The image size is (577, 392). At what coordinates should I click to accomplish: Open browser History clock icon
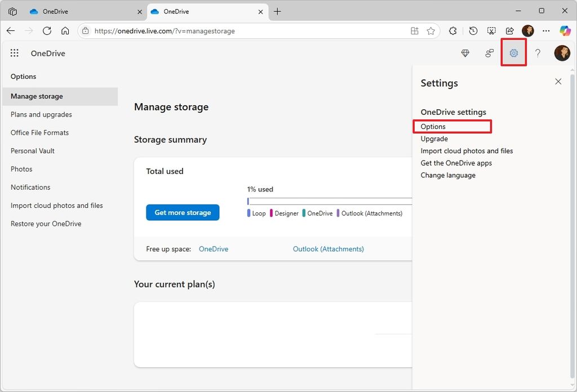click(473, 31)
